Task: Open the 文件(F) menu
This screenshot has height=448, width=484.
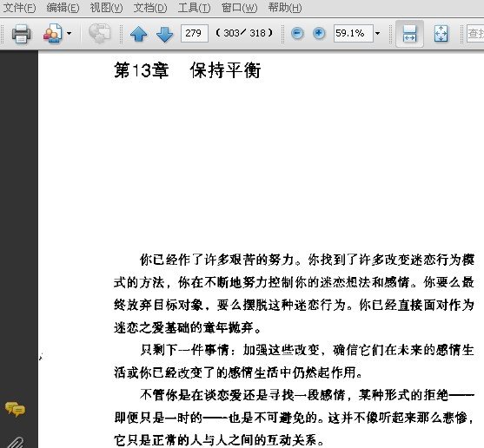Action: [19, 8]
